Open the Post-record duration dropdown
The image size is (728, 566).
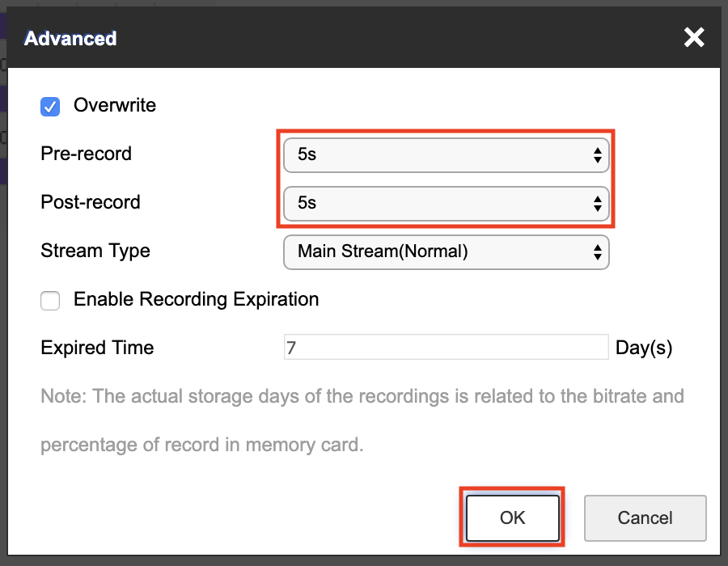445,203
